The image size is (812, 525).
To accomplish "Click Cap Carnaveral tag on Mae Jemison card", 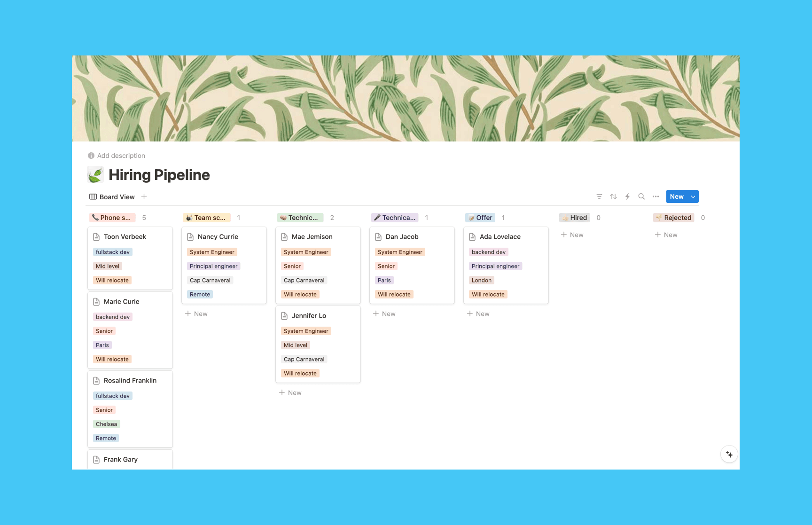I will (304, 280).
